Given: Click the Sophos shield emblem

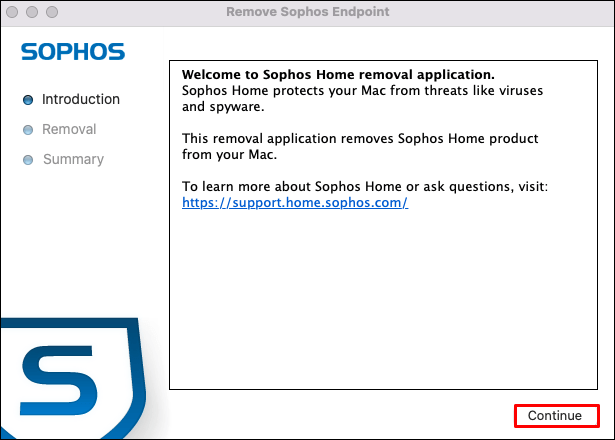Looking at the screenshot, I should tap(73, 378).
